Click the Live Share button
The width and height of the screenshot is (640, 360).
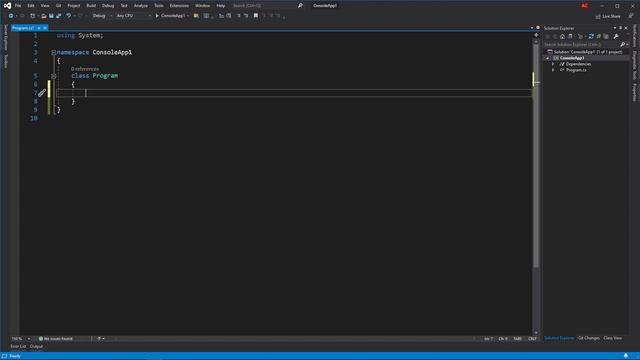coord(608,16)
